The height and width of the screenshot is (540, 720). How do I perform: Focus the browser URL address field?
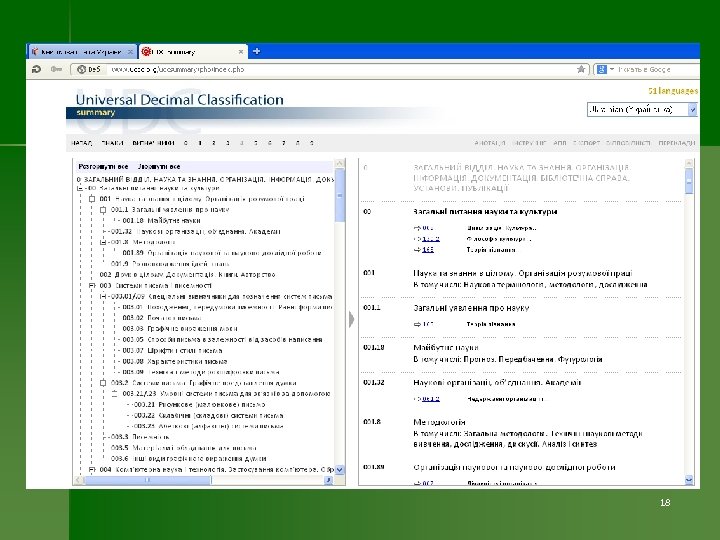pyautogui.click(x=342, y=69)
